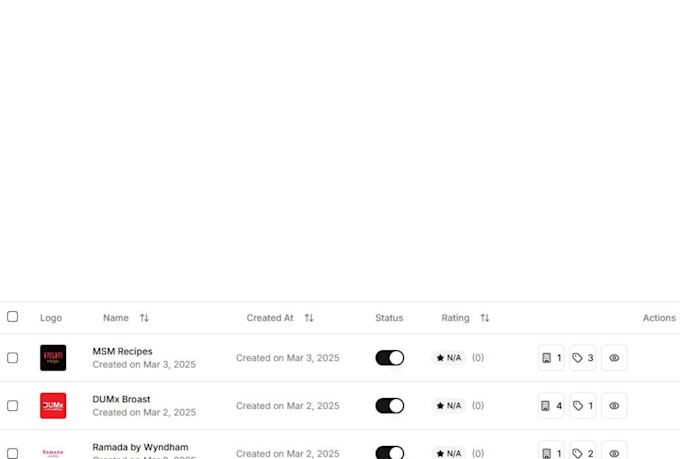Open branches button for MSM Recipes
Viewport: 680px width, 459px height.
point(551,358)
